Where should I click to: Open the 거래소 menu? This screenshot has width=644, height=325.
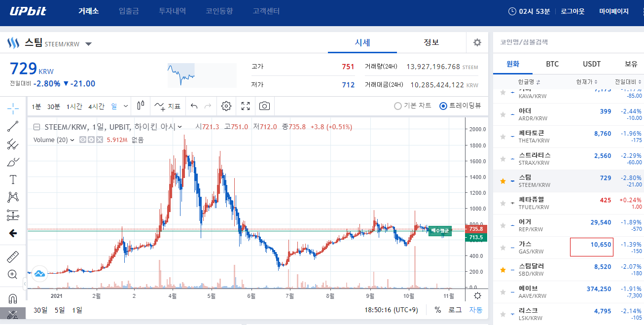89,11
